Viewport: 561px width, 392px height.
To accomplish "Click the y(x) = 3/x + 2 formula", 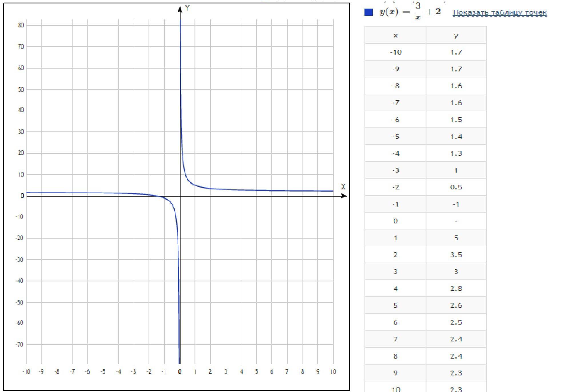I will click(410, 12).
